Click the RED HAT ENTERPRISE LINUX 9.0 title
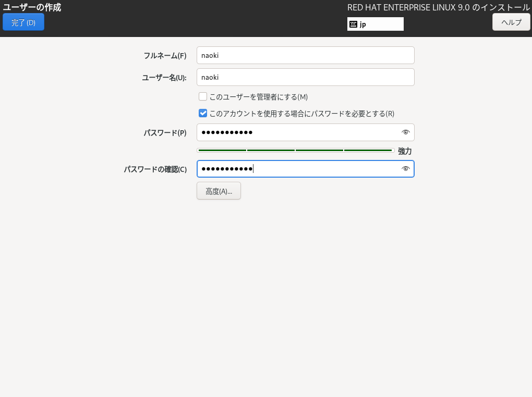 [438, 7]
